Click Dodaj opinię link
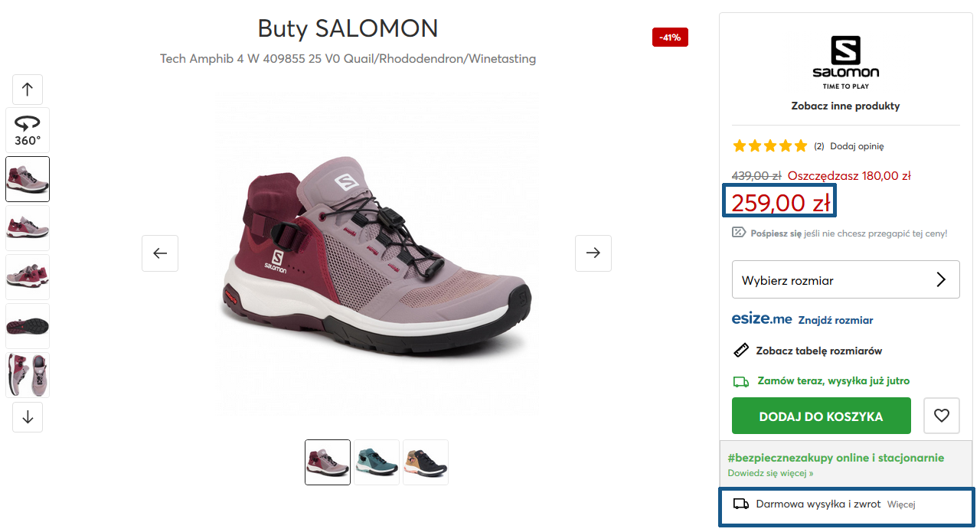Screen dimensions: 980x532 point(857,146)
